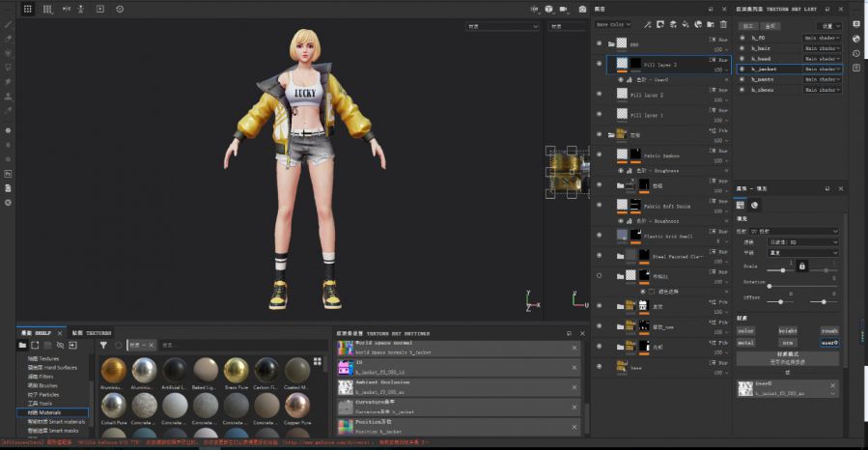Expand the UV projection dropdown in properties
This screenshot has height=450, width=868.
795,231
